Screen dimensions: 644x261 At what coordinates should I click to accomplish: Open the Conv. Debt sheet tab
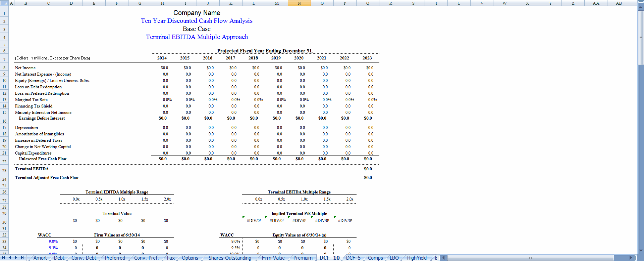(x=84, y=258)
